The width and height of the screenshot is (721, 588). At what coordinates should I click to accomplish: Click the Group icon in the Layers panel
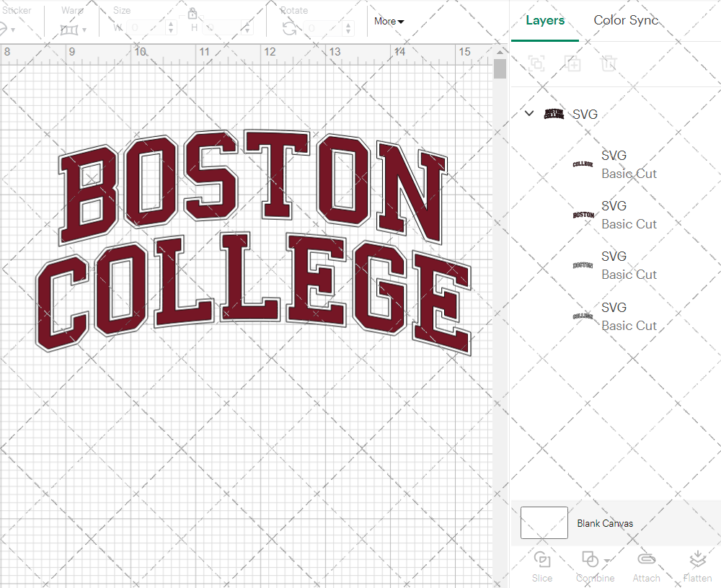point(535,63)
